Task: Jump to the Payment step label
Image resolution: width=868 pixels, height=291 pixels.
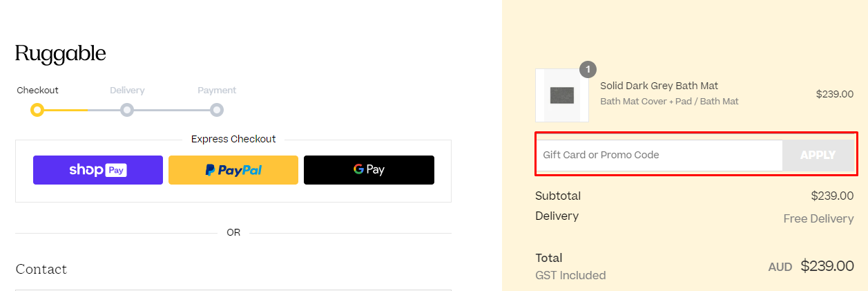Action: click(217, 91)
